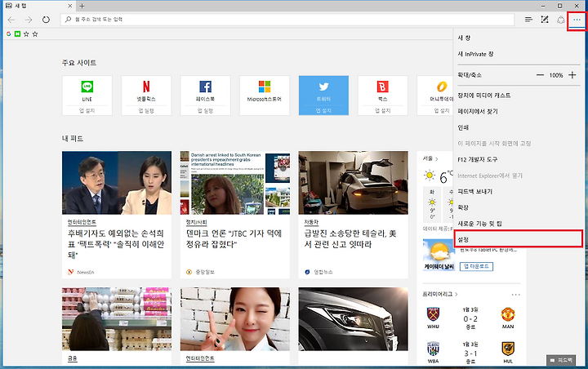Open the Naver favorite in favorites bar
Screen dimensions: 588x369
pos(17,33)
